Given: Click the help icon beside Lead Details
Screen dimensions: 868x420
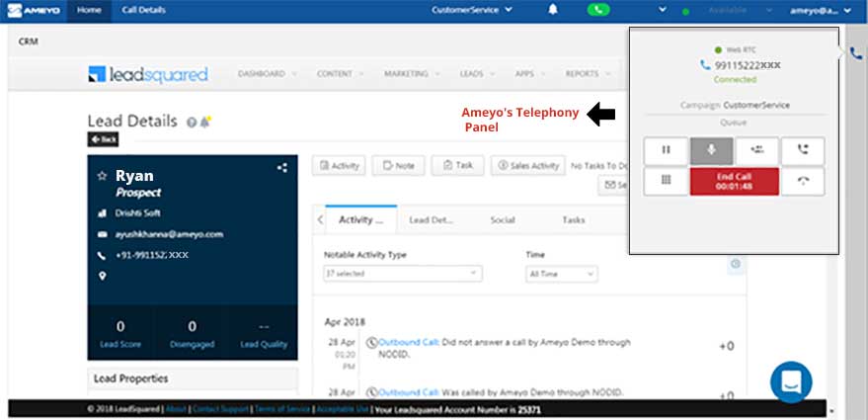Looking at the screenshot, I should click(192, 123).
